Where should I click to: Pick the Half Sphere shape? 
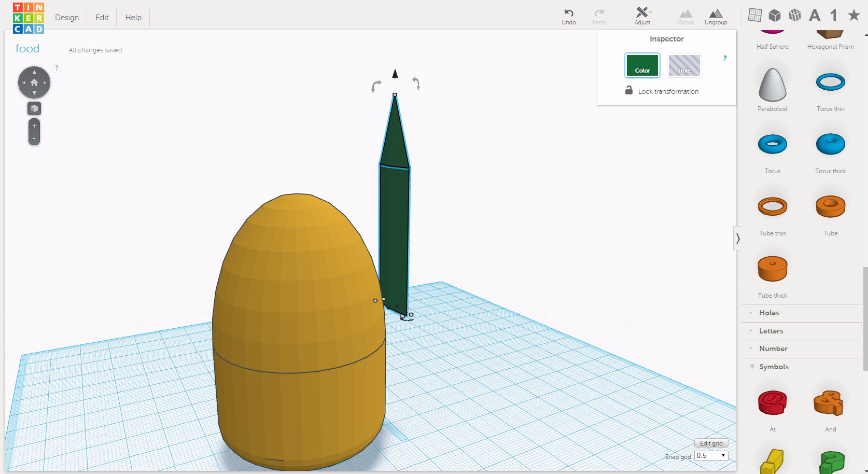[773, 40]
